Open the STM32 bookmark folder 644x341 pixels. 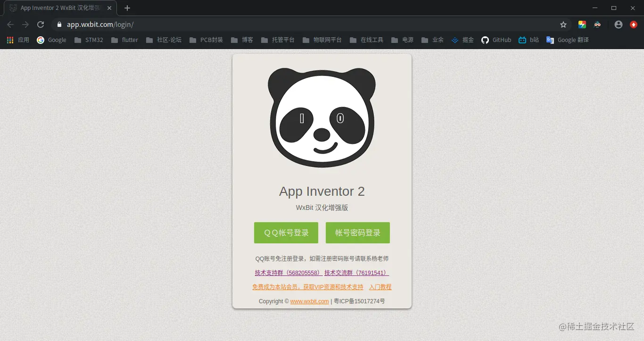89,40
